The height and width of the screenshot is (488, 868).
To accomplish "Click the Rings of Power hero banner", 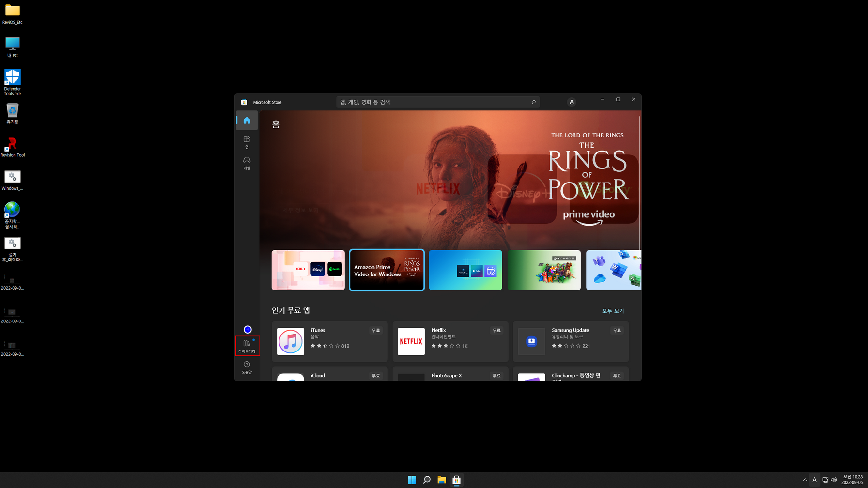I will pos(449,179).
